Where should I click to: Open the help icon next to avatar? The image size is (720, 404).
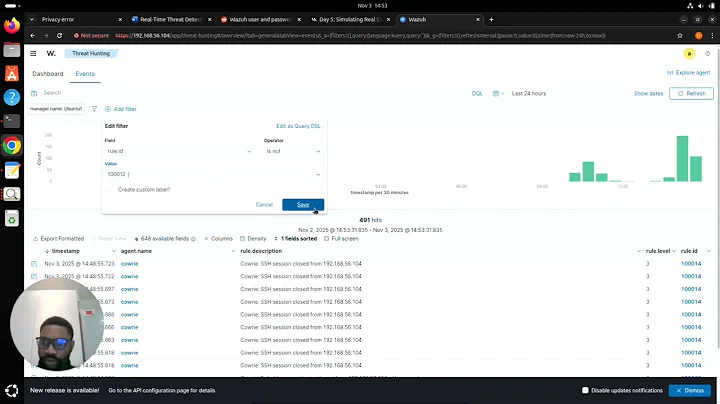click(707, 54)
